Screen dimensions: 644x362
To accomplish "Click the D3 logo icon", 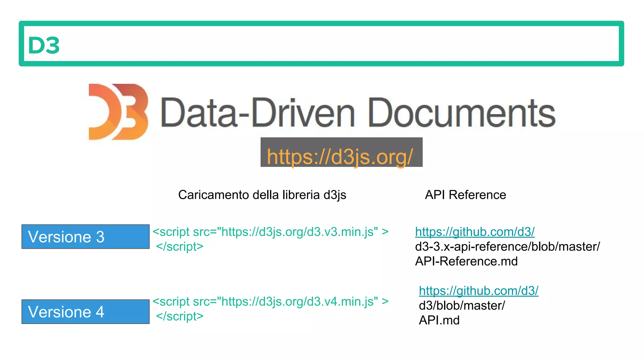I will 118,112.
